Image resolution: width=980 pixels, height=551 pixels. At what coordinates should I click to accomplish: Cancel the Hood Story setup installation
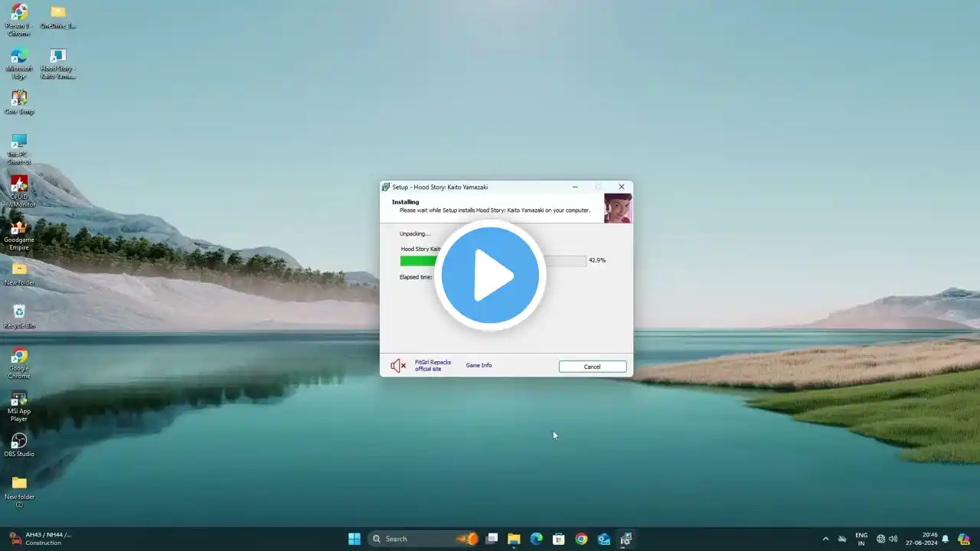coord(593,367)
